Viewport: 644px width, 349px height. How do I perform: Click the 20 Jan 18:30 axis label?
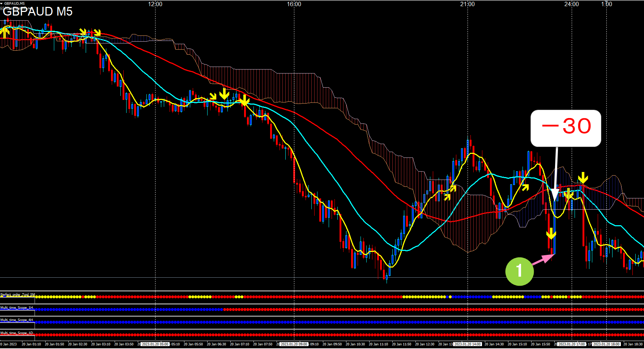633,344
